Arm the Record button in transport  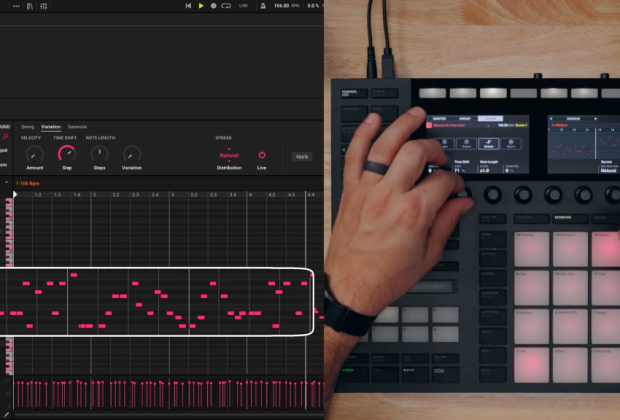coord(214,6)
